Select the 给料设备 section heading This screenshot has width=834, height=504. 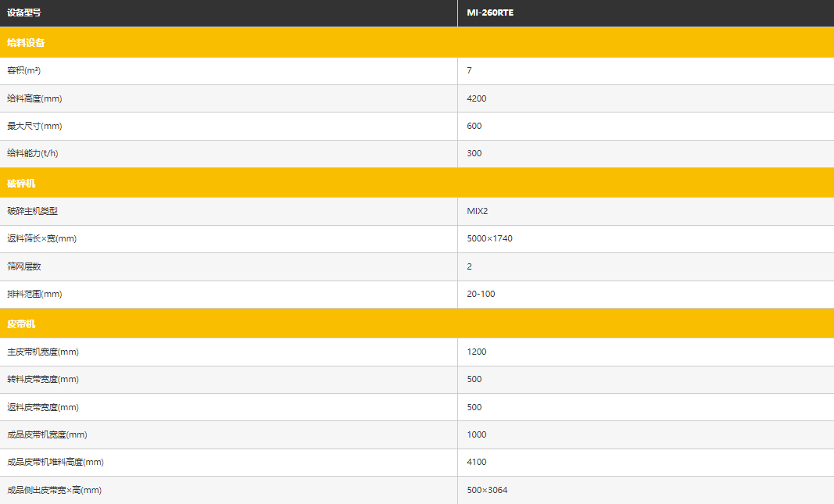(x=26, y=42)
